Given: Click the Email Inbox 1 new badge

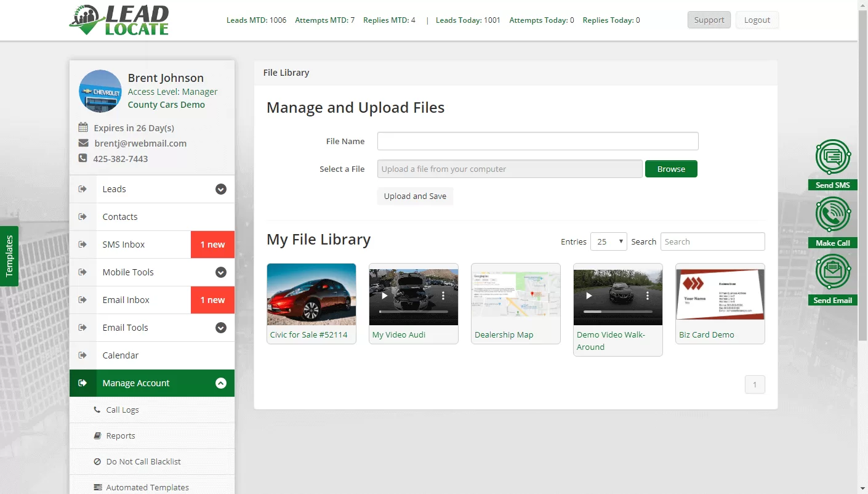Looking at the screenshot, I should 212,300.
